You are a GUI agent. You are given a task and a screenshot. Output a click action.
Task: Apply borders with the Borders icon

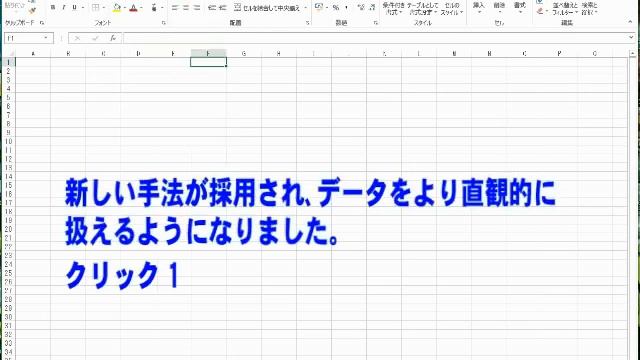click(x=95, y=7)
